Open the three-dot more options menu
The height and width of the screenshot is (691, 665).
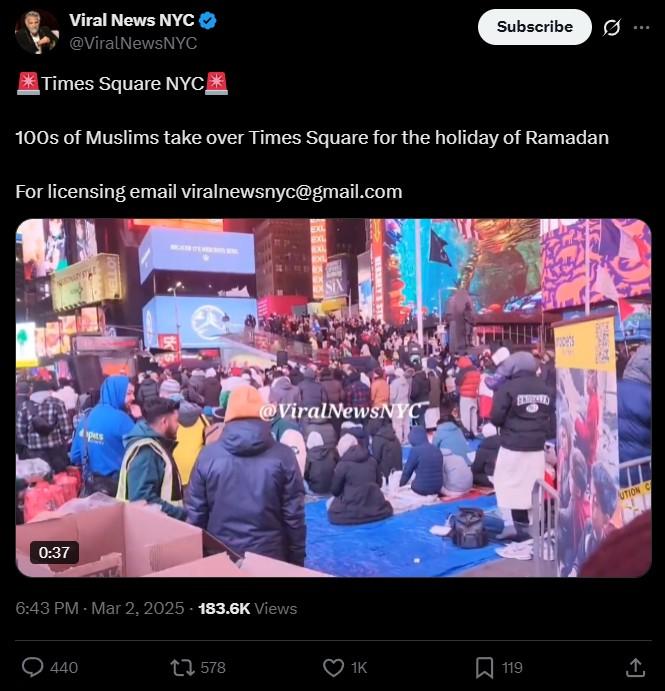click(641, 27)
